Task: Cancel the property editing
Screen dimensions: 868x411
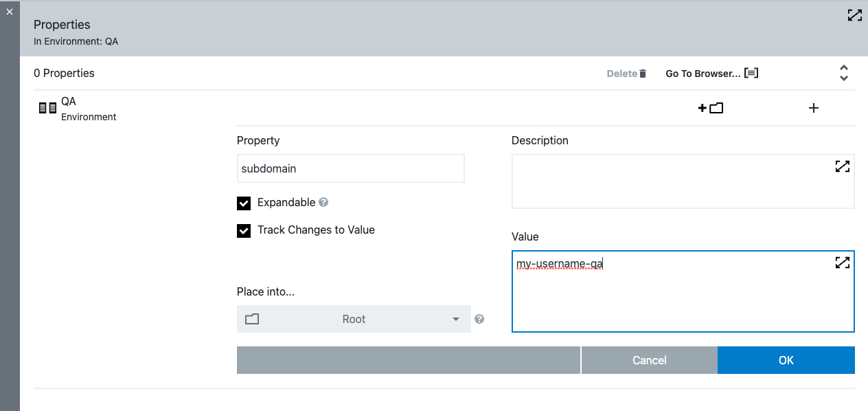Action: tap(648, 359)
